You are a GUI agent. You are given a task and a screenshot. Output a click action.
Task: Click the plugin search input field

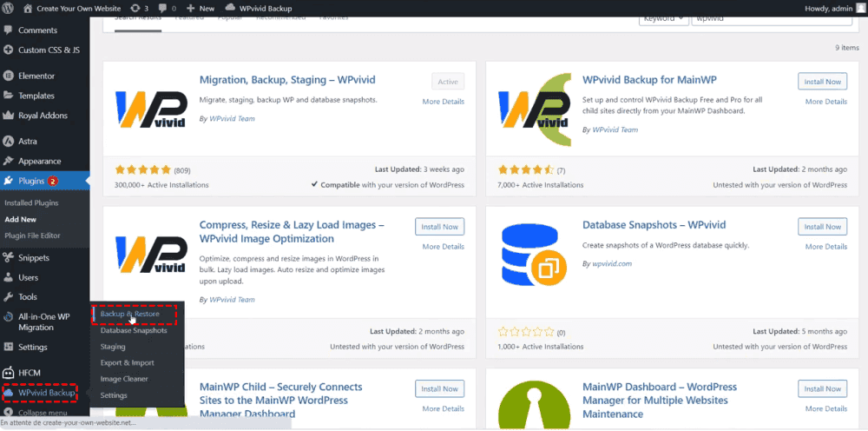(x=772, y=18)
